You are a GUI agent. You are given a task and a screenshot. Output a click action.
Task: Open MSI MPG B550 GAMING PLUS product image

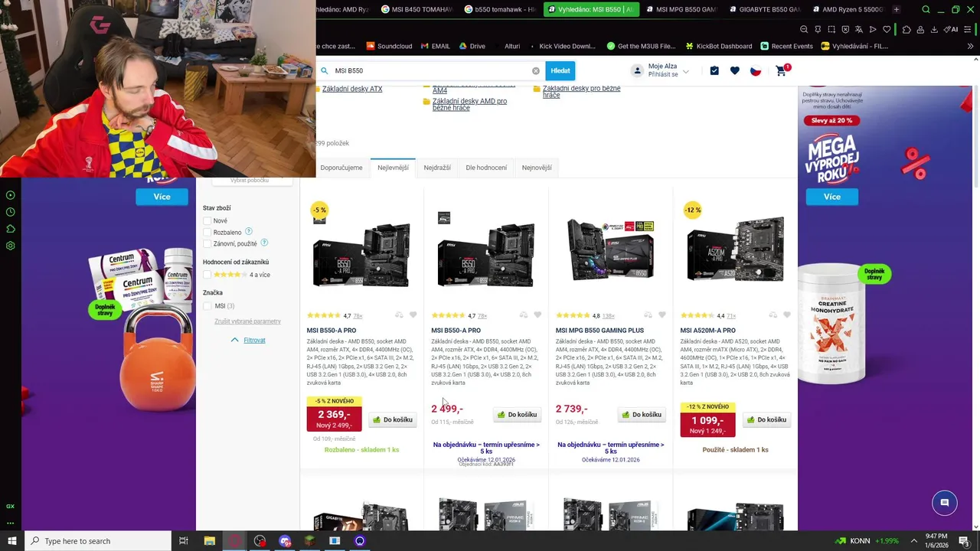tap(610, 250)
